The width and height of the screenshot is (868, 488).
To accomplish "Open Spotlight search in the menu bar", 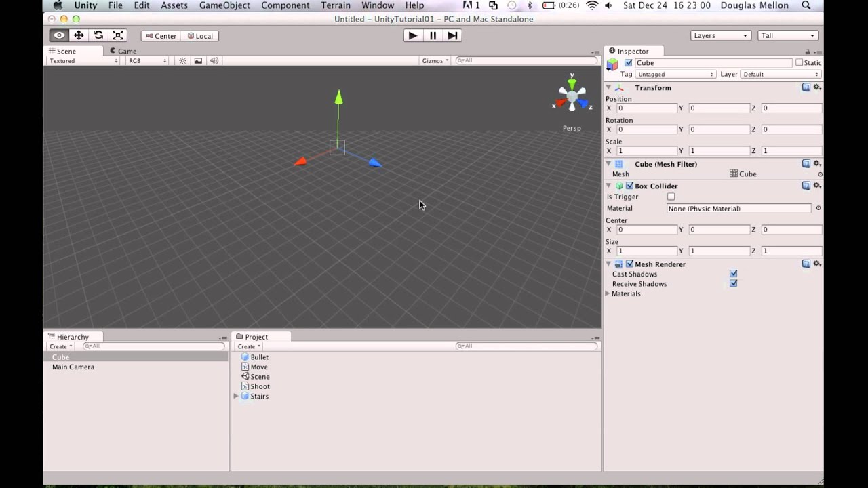I will (806, 5).
